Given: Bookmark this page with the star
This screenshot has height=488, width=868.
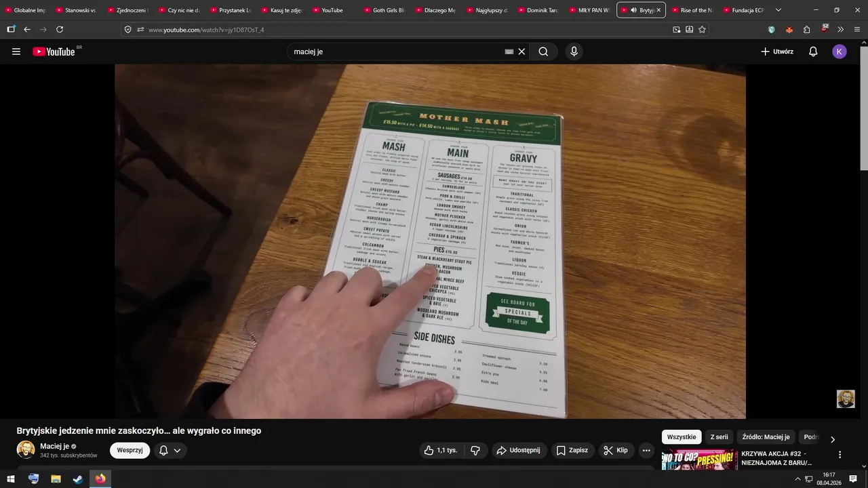Looking at the screenshot, I should 702,29.
